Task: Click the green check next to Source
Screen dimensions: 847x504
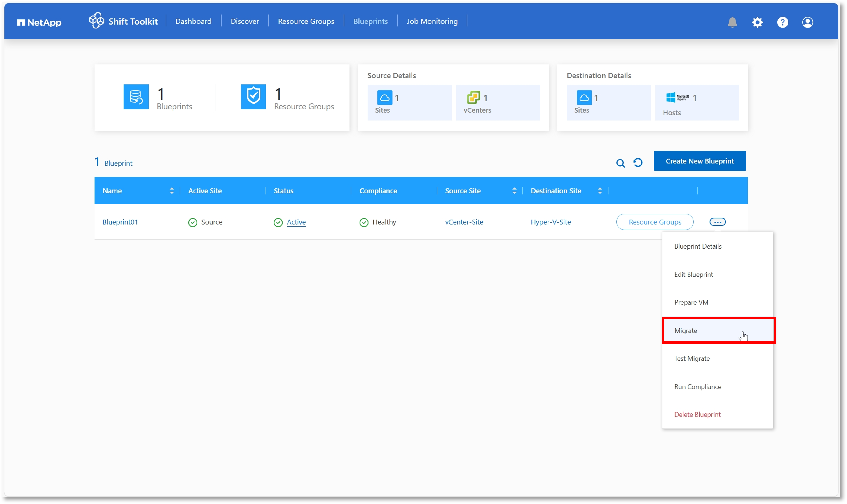Action: pyautogui.click(x=192, y=223)
